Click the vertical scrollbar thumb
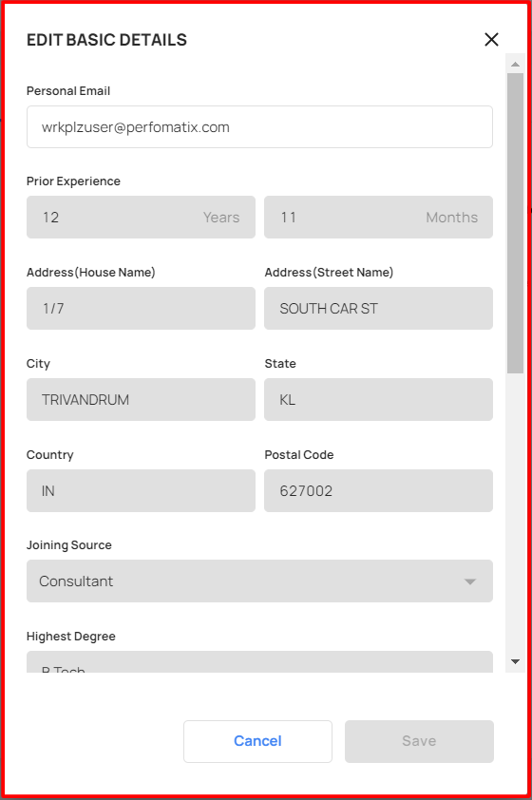Viewport: 532px width, 800px height. 515,223
